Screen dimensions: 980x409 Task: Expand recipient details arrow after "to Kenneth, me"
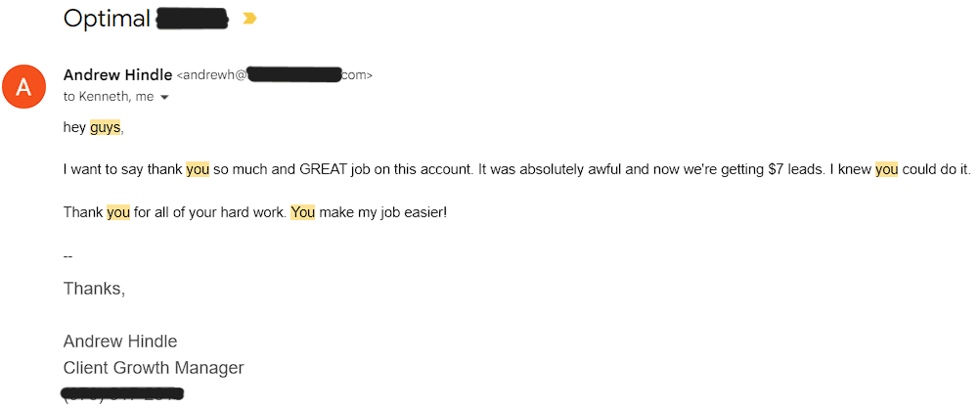click(164, 98)
